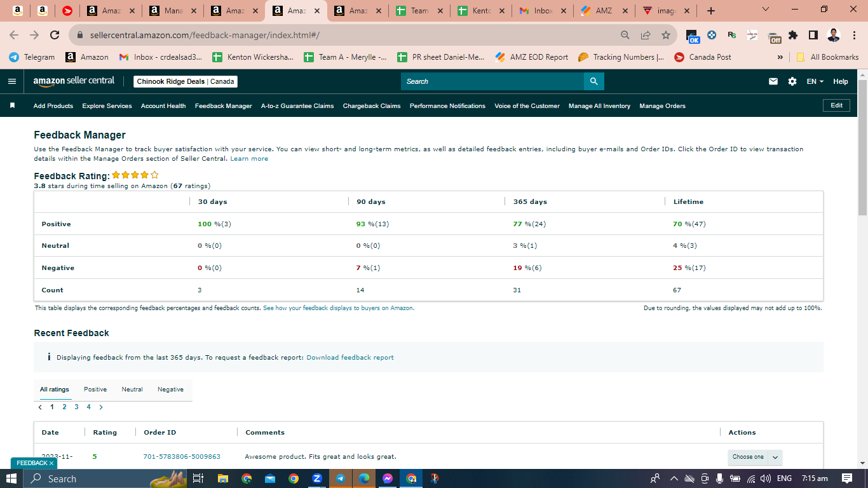Go to next feedback page arrow
Screen dimensions: 868x488
coord(101,407)
